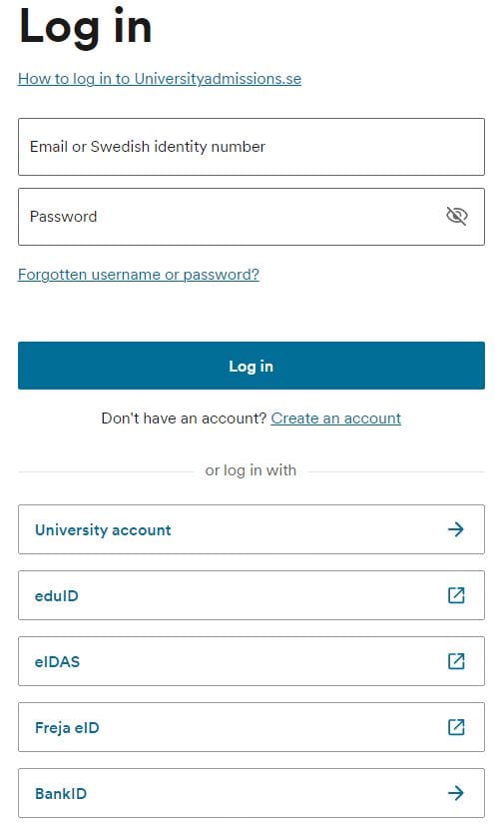This screenshot has width=504, height=830.
Task: Toggle password visibility eye icon
Action: click(456, 216)
